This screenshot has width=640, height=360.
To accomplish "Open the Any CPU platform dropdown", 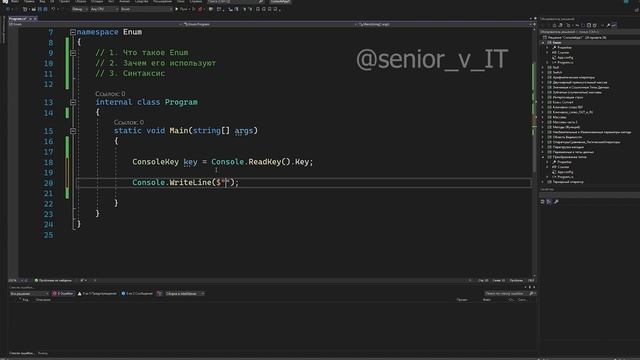I will click(x=103, y=9).
